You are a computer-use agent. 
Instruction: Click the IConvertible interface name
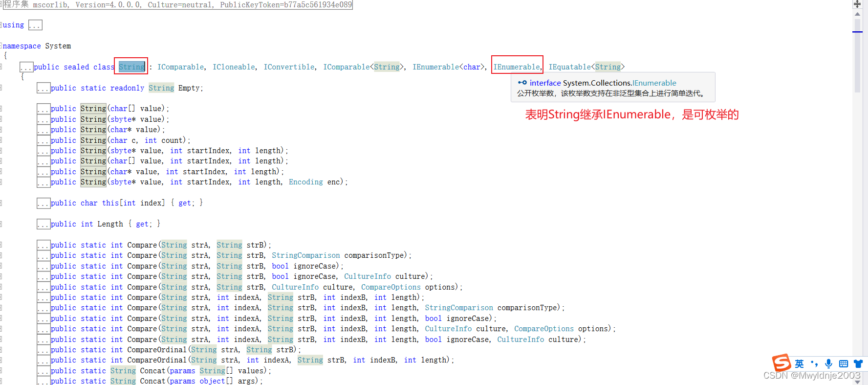(x=289, y=67)
